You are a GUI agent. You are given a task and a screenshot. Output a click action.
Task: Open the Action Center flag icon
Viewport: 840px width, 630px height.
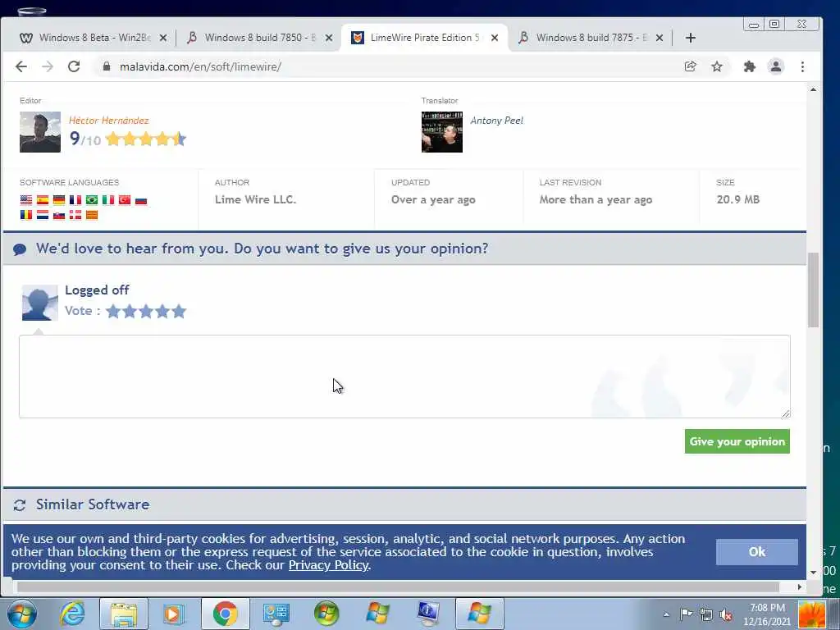click(687, 614)
